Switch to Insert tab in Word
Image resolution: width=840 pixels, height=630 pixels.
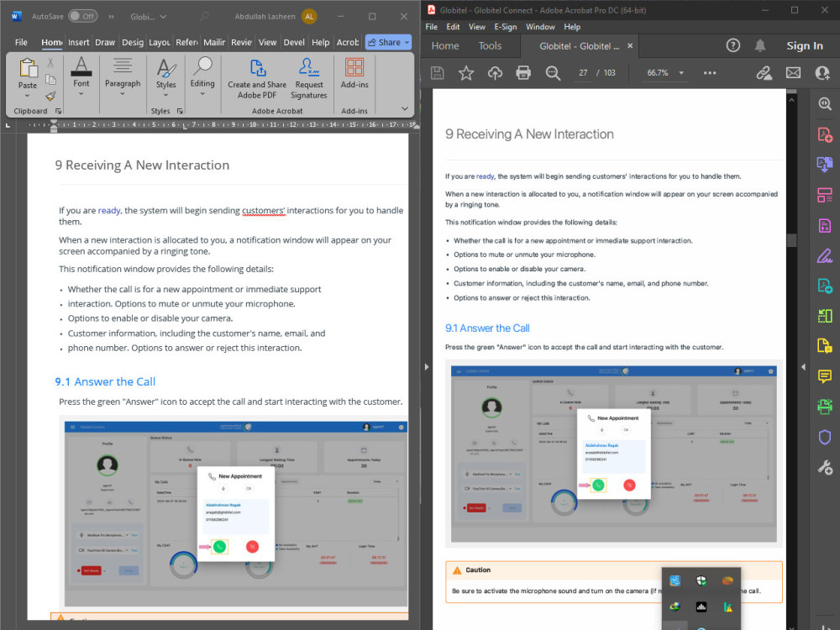(78, 42)
